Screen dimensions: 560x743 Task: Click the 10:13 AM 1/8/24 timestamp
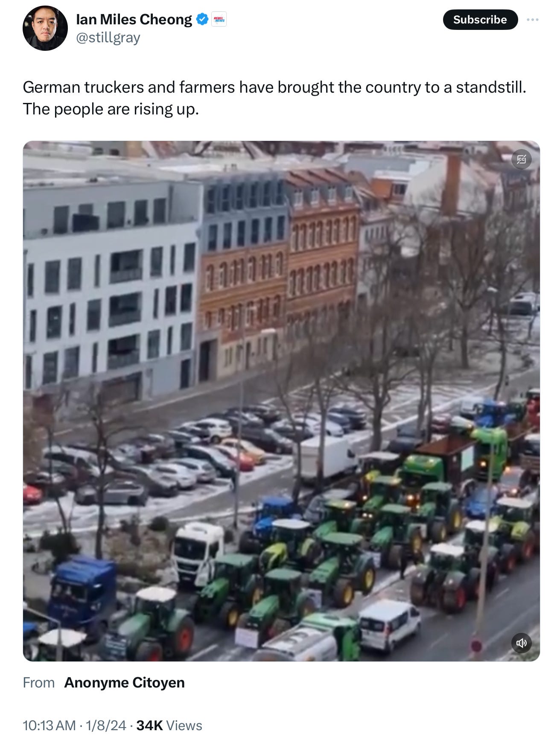click(75, 725)
